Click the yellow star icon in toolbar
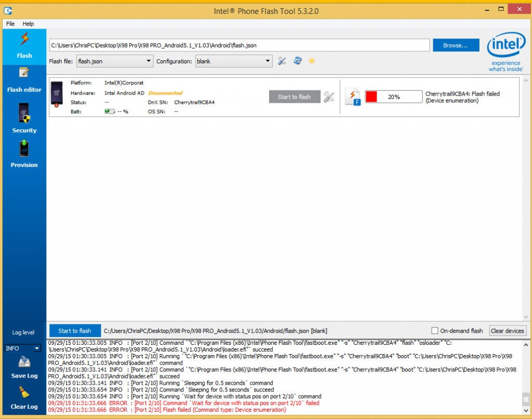532x419 pixels. (312, 61)
